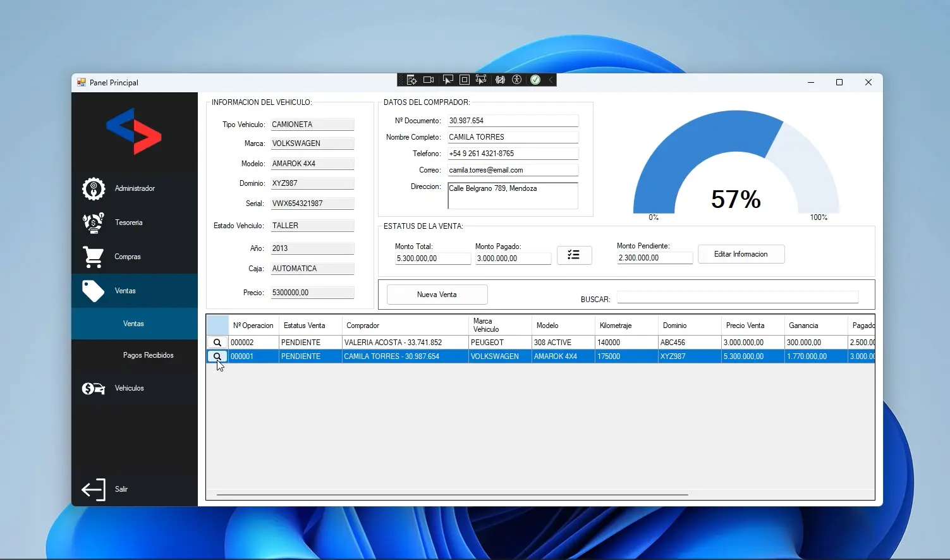The height and width of the screenshot is (560, 950).
Task: Activate the Select Element cursor tool
Action: point(448,80)
